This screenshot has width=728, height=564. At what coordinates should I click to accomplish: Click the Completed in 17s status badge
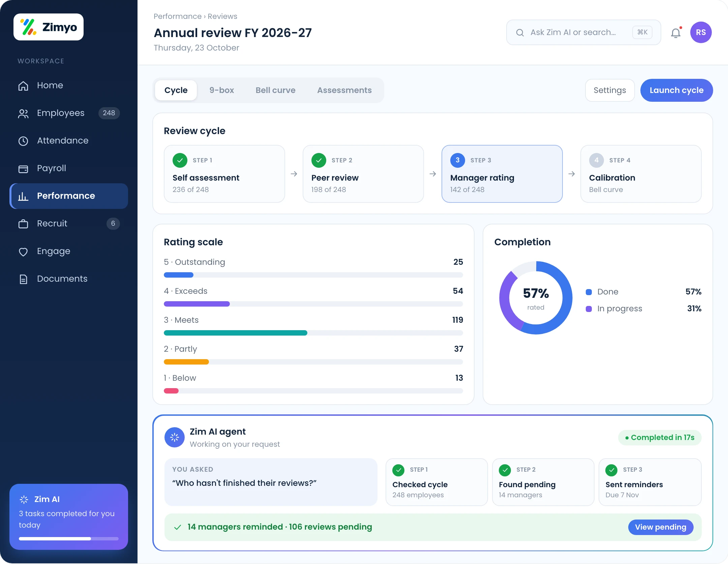[660, 437]
